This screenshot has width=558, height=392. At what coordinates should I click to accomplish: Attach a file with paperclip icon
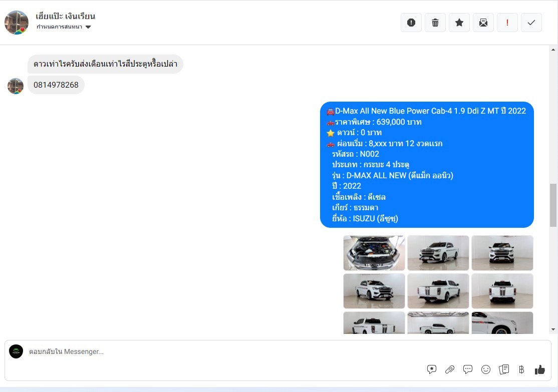450,369
